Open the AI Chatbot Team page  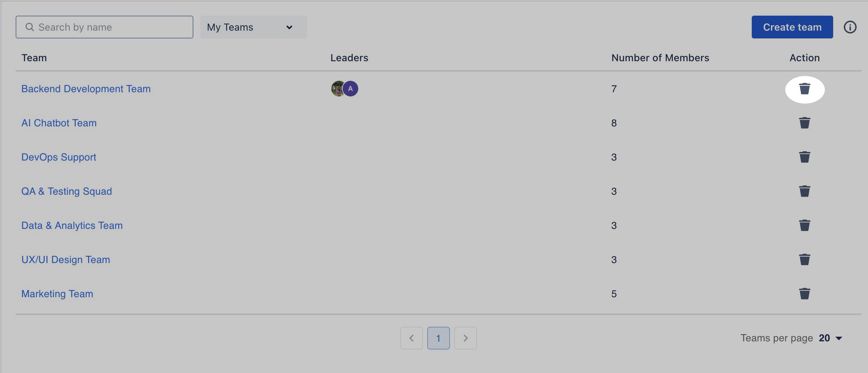click(x=59, y=123)
